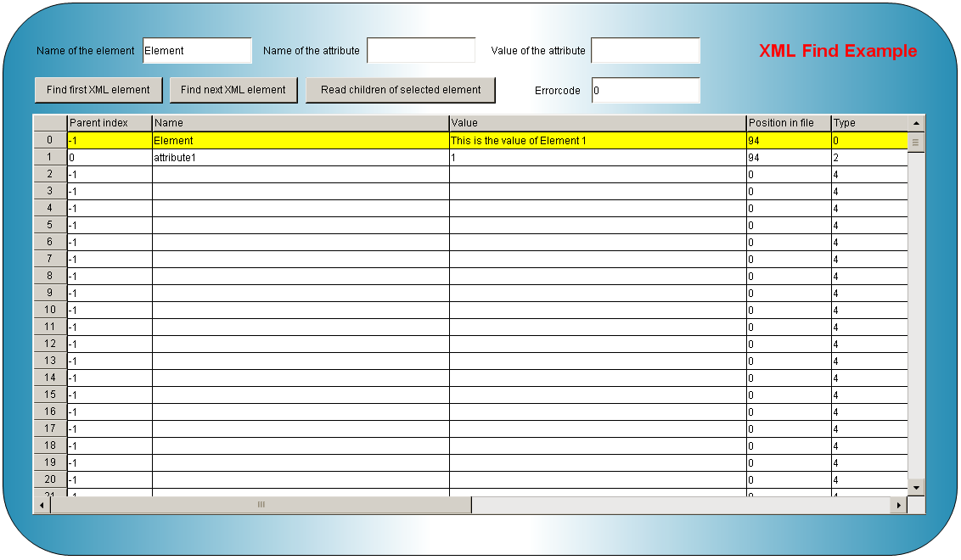
Task: Select the attribute1 name cell
Action: [301, 157]
